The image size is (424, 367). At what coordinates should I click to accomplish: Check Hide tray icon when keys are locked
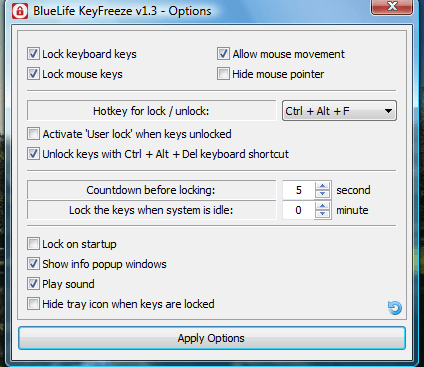[x=33, y=304]
